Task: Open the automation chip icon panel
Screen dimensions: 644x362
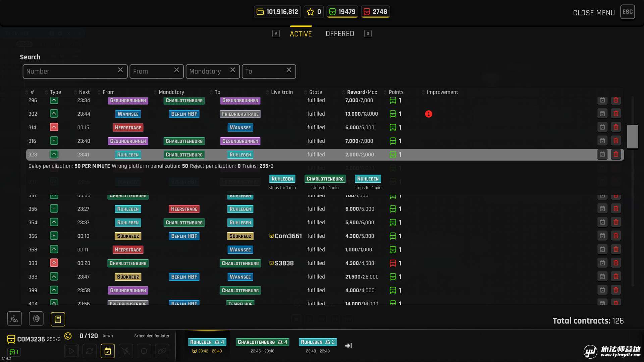Action: (36, 319)
